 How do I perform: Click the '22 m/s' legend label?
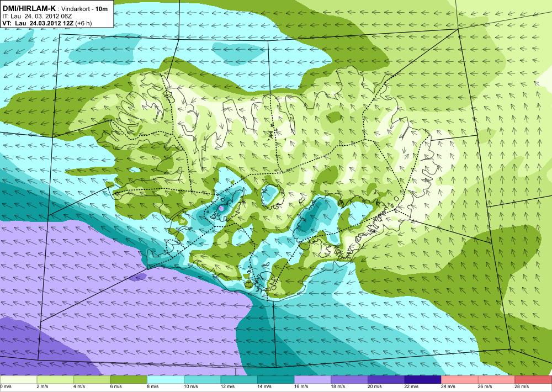[412, 386]
